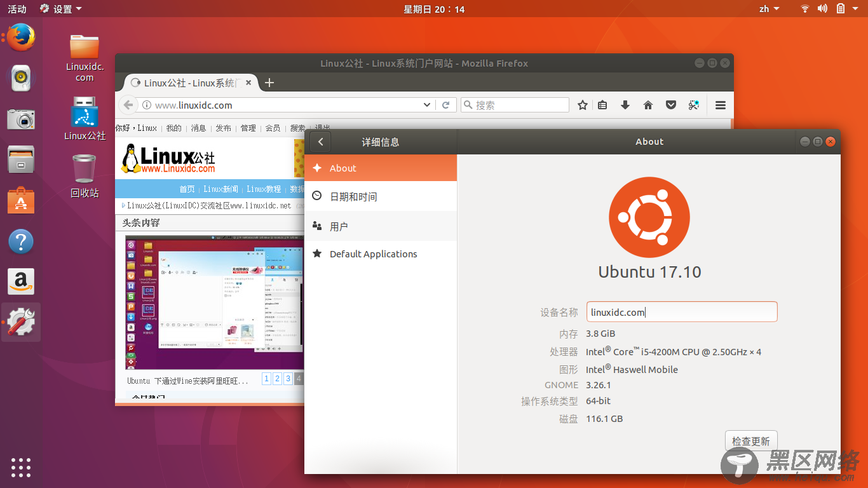Open the 回收站 trash desktop icon
Viewport: 868px width, 488px height.
(85, 176)
